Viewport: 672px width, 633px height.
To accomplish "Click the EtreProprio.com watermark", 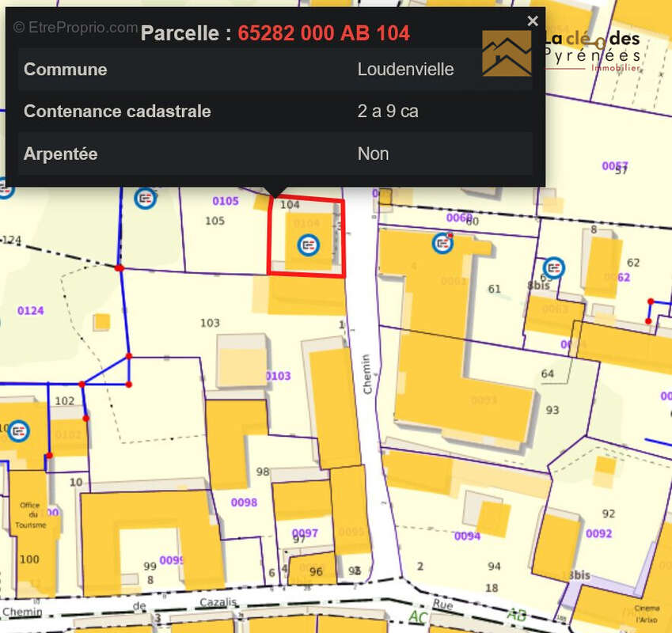I will click(75, 28).
